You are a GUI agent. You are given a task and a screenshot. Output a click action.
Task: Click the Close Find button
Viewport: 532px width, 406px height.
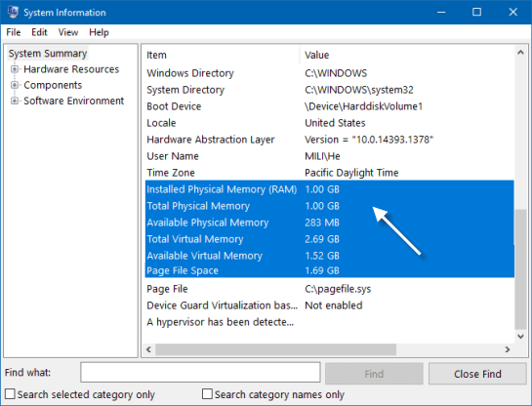477,374
